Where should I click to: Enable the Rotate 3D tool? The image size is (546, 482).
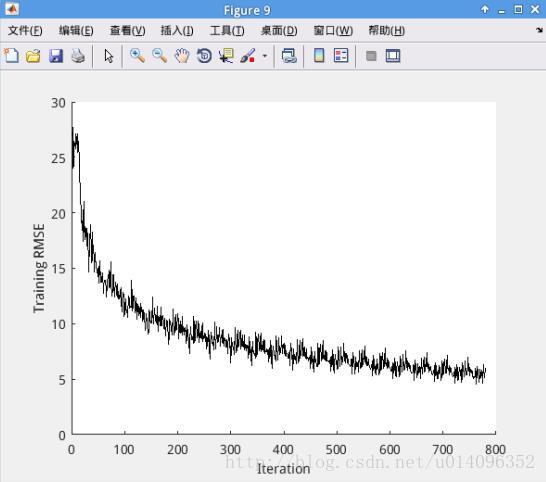tap(204, 56)
